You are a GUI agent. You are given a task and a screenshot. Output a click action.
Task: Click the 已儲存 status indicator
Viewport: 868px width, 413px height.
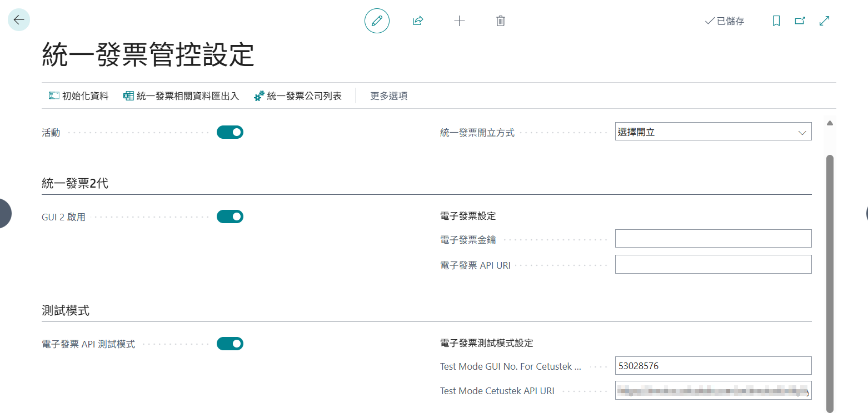coord(725,21)
